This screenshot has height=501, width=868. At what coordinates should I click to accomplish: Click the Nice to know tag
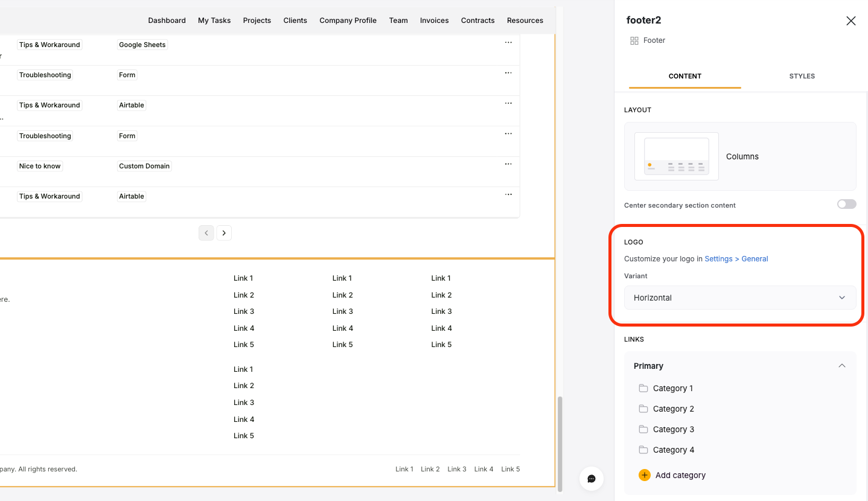pos(40,166)
